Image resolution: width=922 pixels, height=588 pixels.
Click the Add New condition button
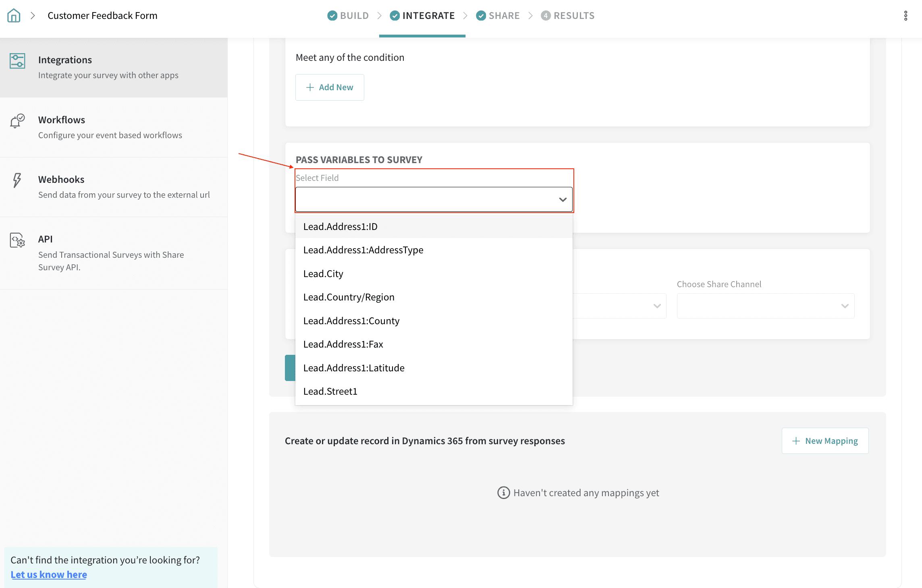coord(330,87)
